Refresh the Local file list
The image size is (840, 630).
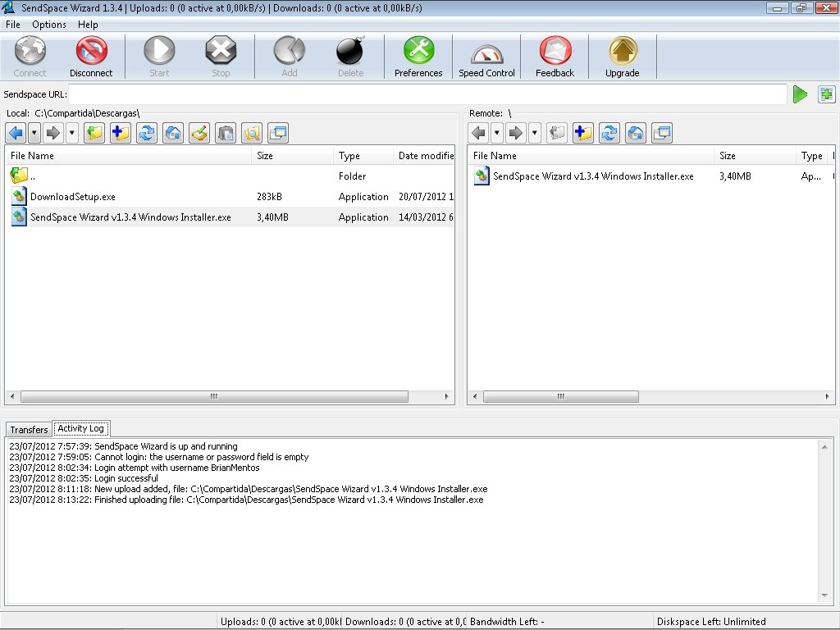coord(147,133)
